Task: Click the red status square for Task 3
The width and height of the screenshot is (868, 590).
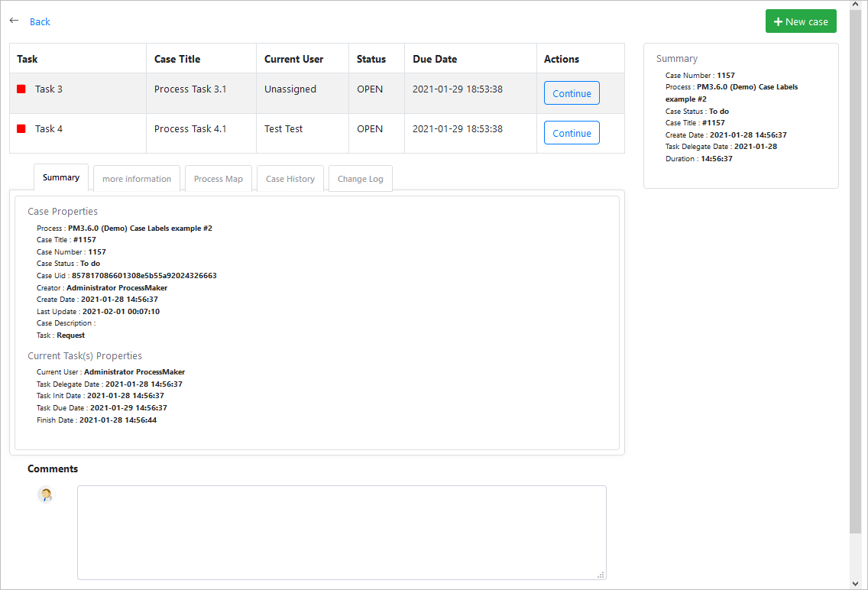Action: point(21,89)
